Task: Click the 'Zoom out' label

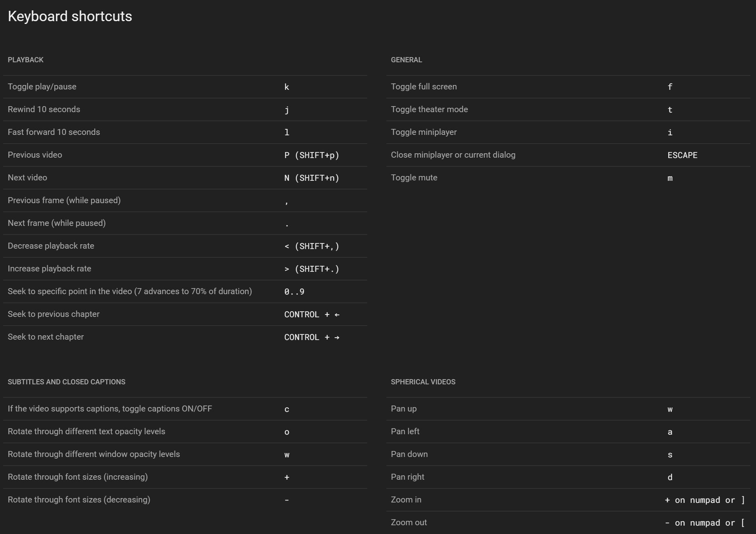Action: click(x=409, y=522)
